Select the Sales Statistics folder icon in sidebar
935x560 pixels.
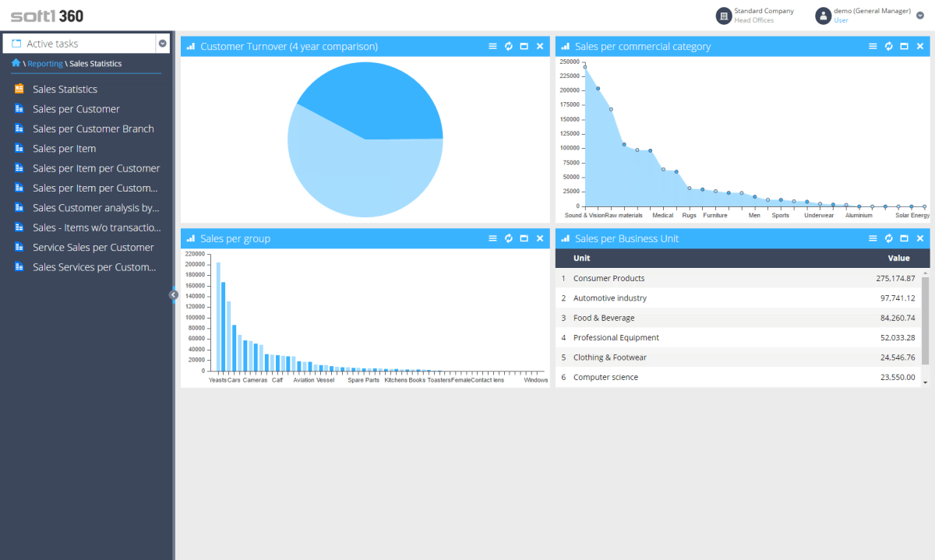(19, 89)
